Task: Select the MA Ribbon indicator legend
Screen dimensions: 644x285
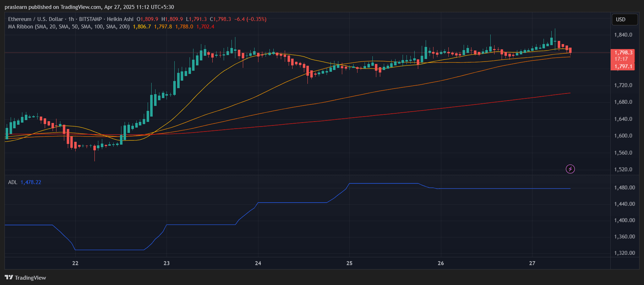Action: pos(69,27)
